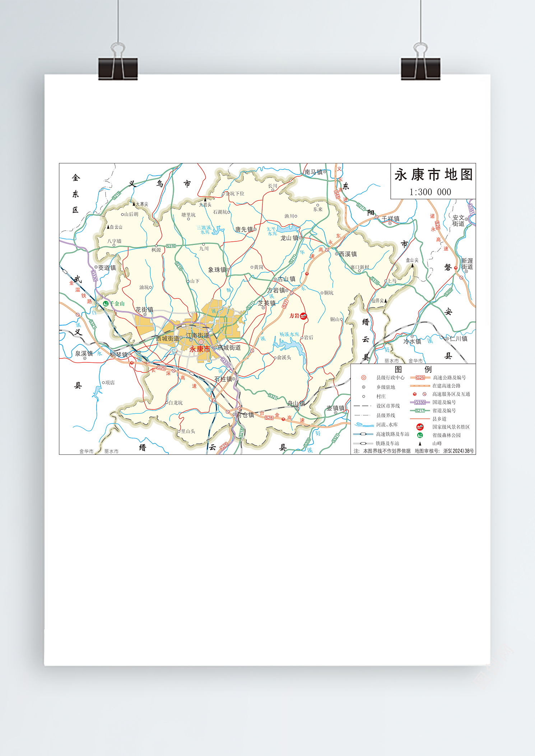This screenshot has height=756, width=535.
Task: Click the peak triangle at 盘山尖
Action: [x=412, y=265]
